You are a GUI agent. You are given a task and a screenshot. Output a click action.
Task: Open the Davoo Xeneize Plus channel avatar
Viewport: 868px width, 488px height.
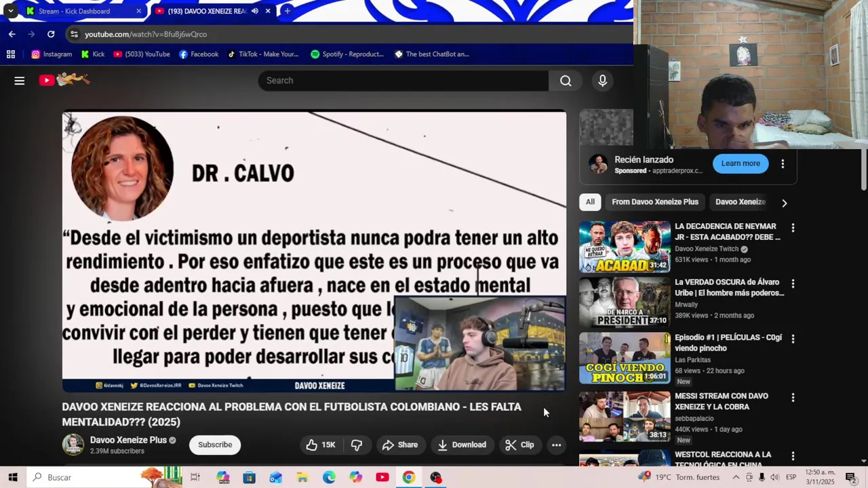(73, 445)
